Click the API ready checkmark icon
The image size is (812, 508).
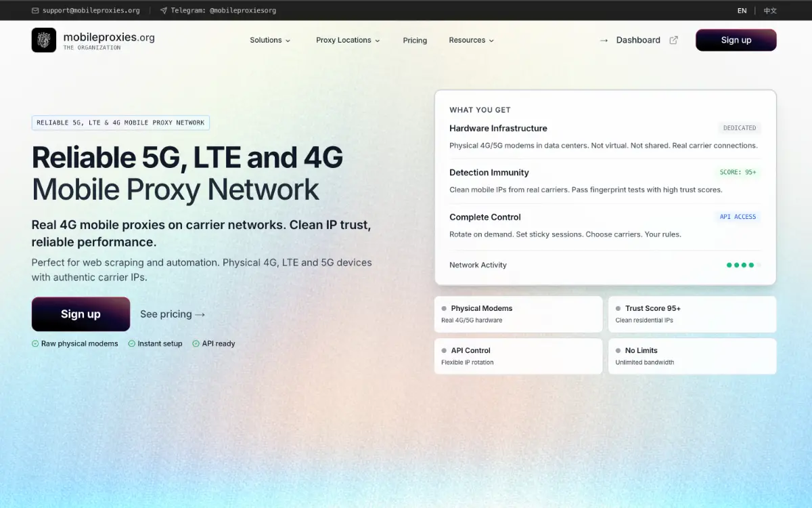click(x=196, y=343)
